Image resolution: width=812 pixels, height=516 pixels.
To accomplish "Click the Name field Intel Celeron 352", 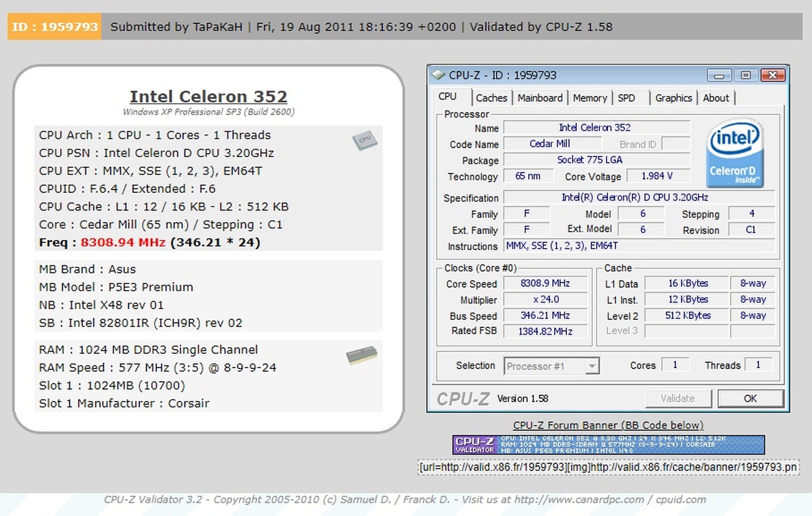I will [x=596, y=128].
